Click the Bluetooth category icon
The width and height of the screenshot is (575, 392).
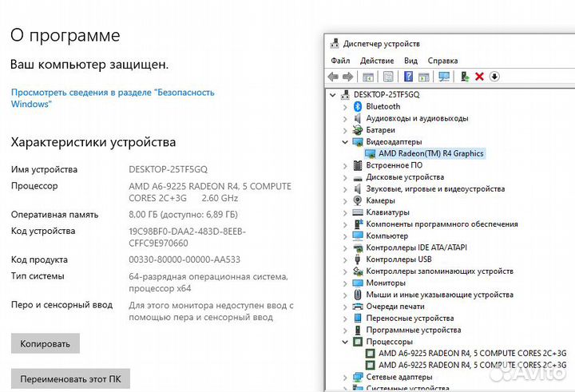pyautogui.click(x=358, y=106)
